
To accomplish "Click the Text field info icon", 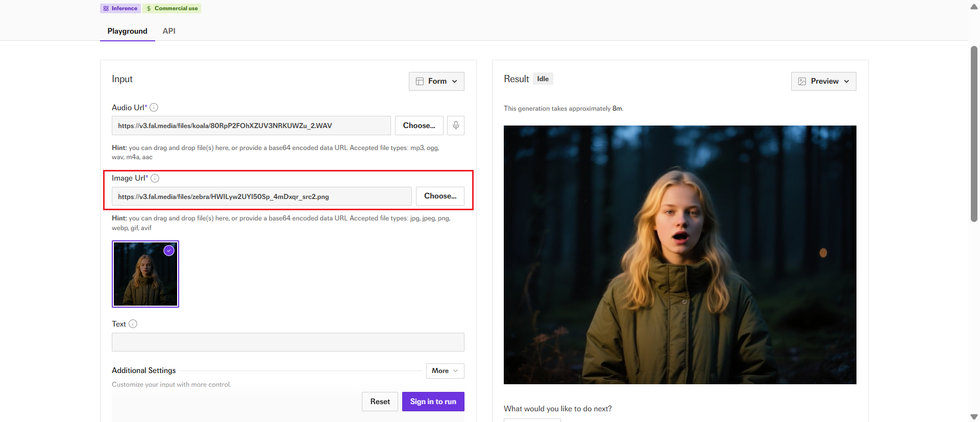I will click(133, 324).
